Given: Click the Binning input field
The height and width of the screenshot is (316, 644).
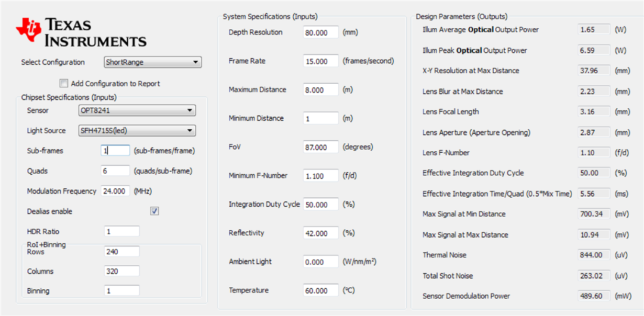Looking at the screenshot, I should coord(122,290).
